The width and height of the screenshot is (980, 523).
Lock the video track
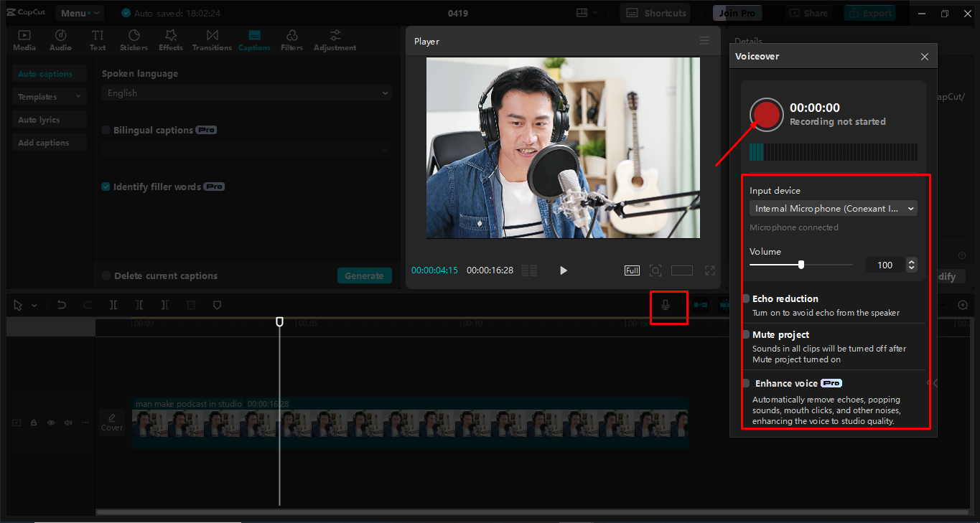[x=34, y=423]
